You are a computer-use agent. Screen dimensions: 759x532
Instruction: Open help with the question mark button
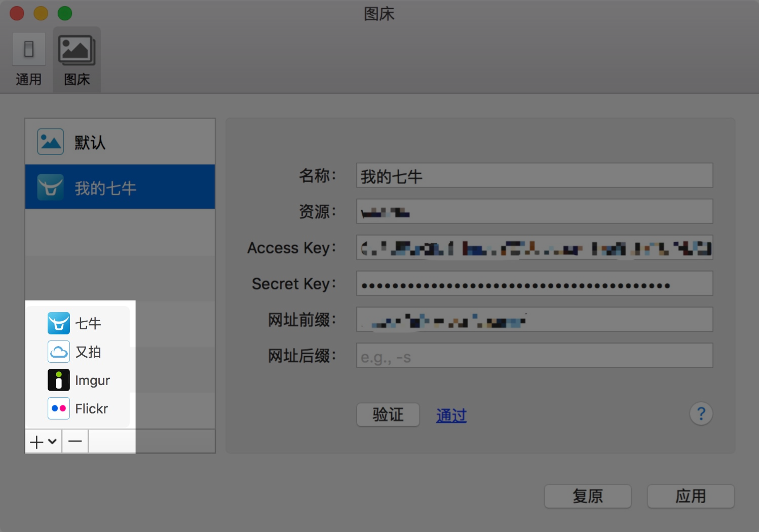(x=701, y=414)
